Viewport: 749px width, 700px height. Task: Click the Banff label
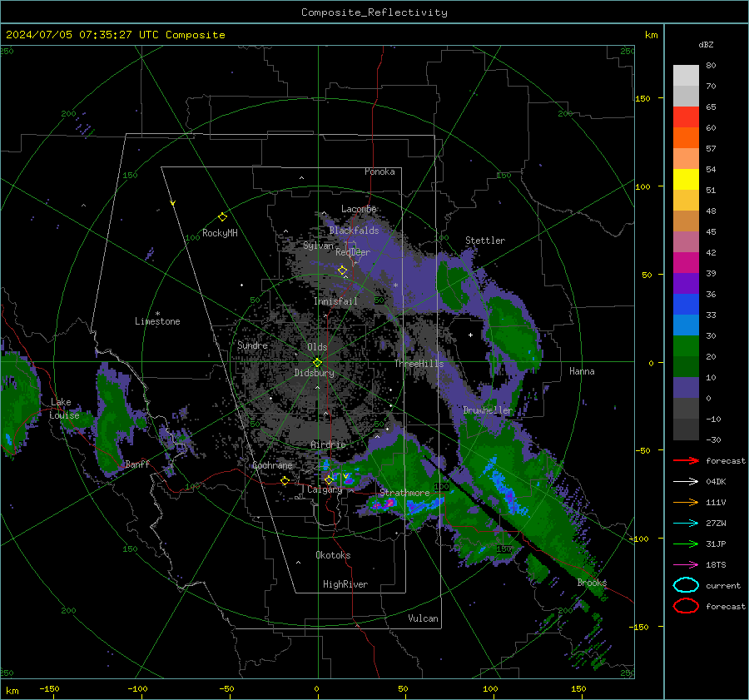pos(137,464)
